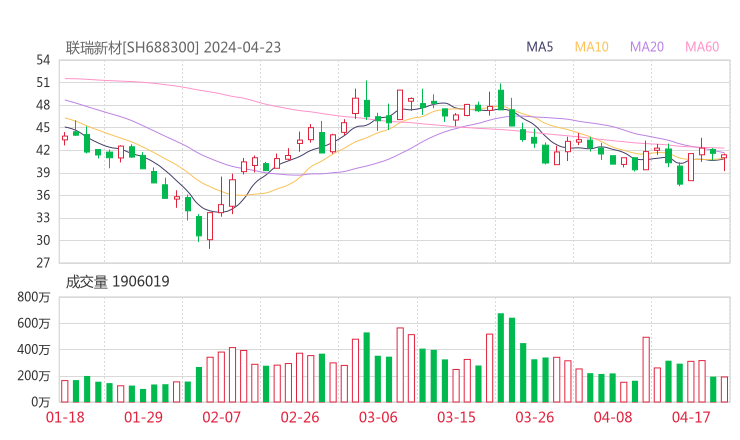The width and height of the screenshot is (740, 440).
Task: Click the stock title 联瑞新材[SH688300]
Action: (132, 48)
